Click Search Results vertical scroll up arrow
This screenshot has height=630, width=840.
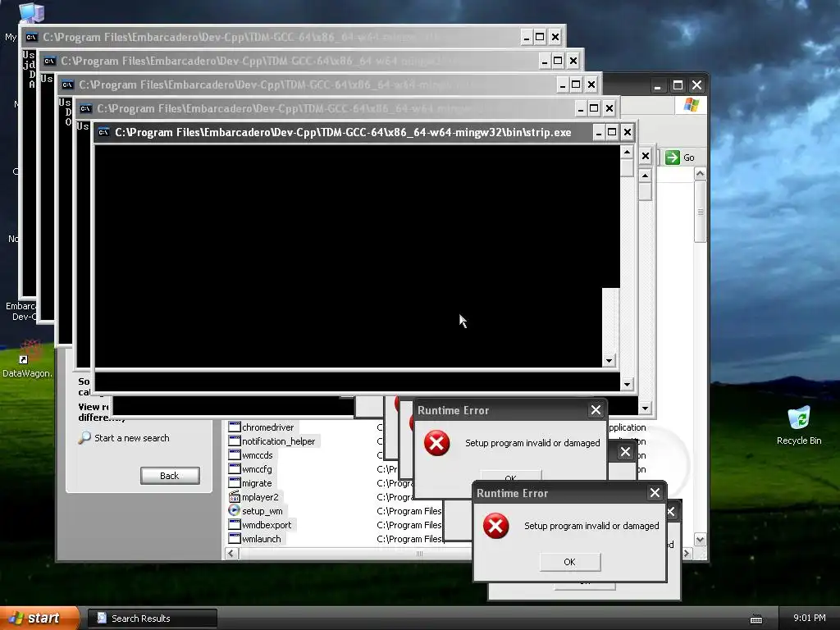701,174
